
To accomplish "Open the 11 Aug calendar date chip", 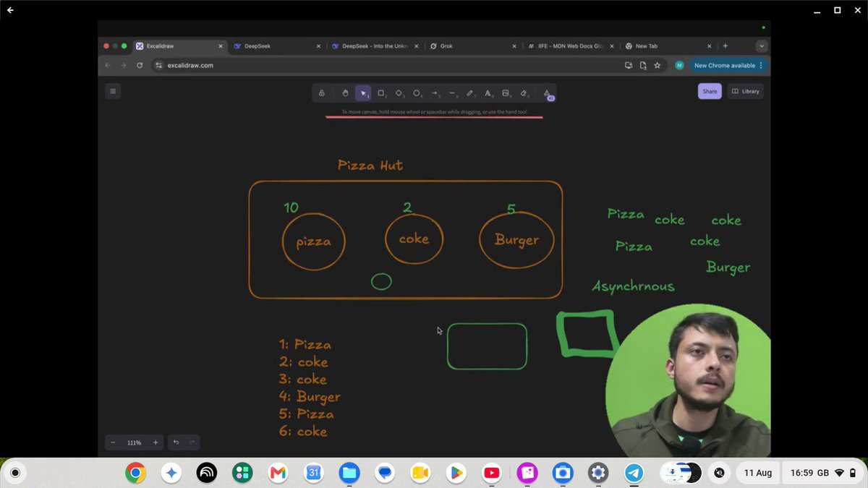I will (758, 473).
